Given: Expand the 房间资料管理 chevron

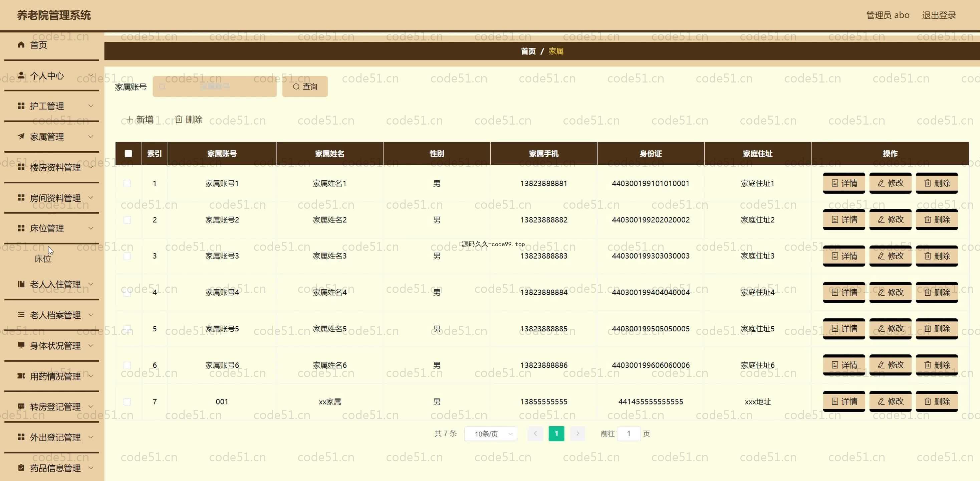Looking at the screenshot, I should point(91,197).
